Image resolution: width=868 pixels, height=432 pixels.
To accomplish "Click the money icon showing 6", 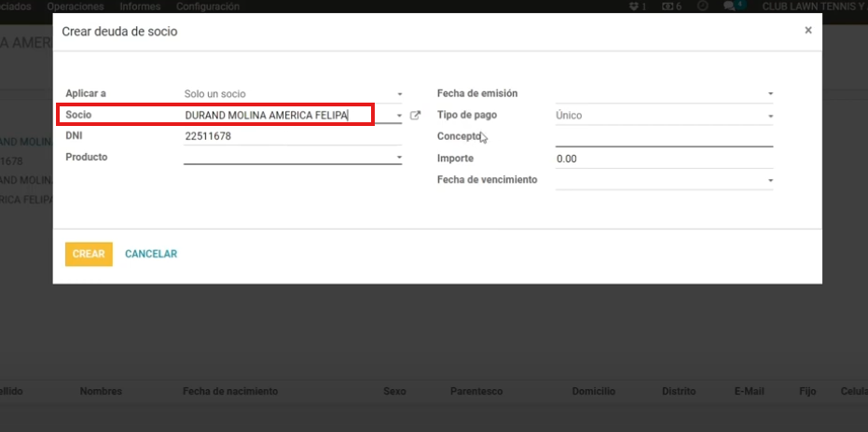I will tap(668, 7).
